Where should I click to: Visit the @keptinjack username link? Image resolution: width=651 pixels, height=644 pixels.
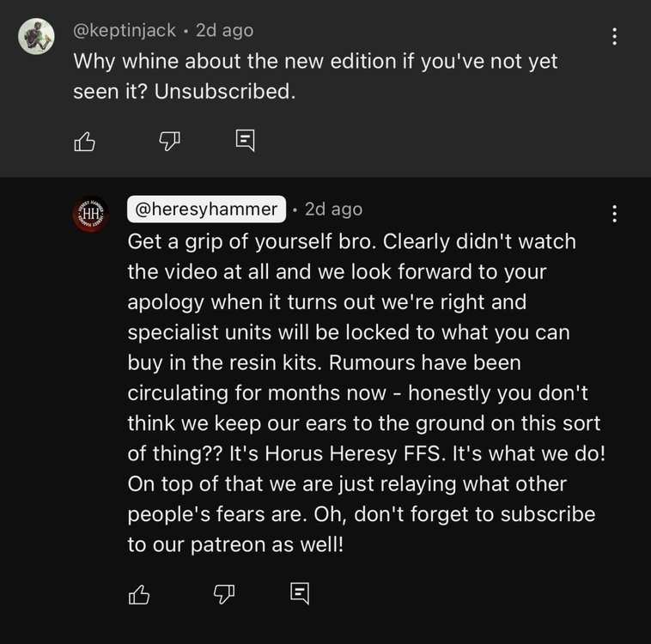coord(125,31)
